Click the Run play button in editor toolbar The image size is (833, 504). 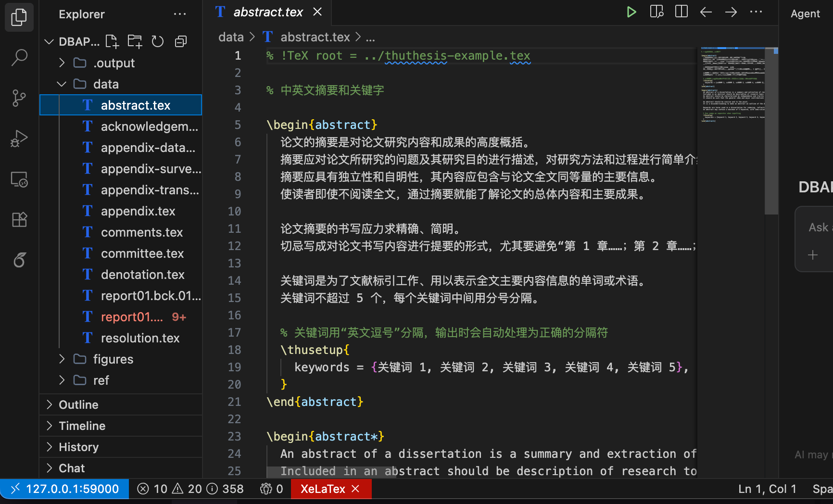(x=631, y=12)
